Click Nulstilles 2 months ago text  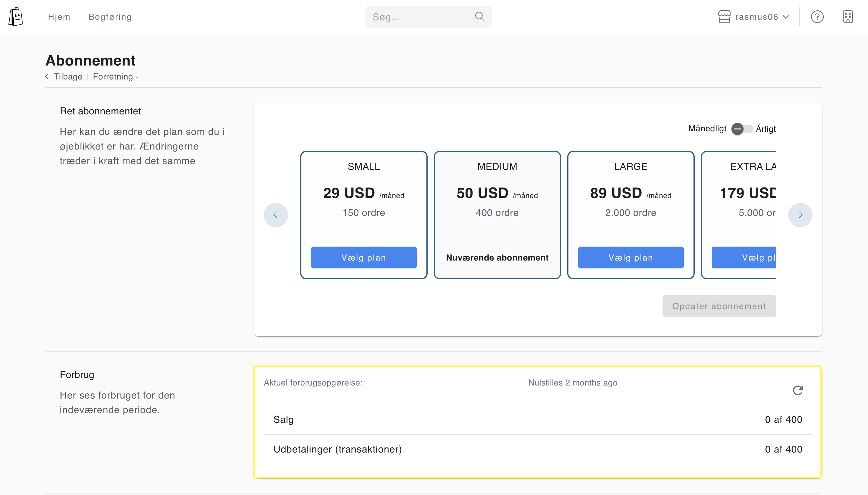pos(572,382)
